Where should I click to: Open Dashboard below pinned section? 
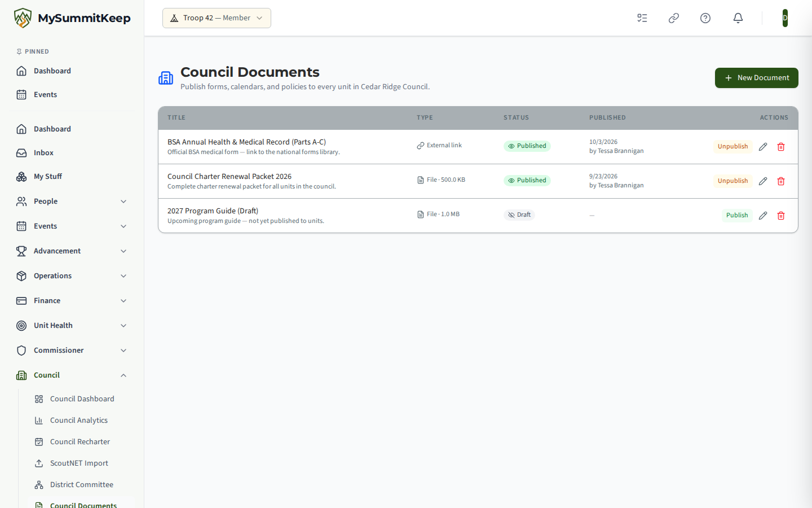72,129
